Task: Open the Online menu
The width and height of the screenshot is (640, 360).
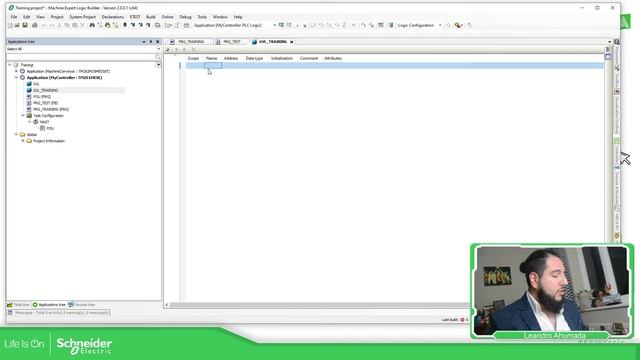Action: tap(167, 17)
